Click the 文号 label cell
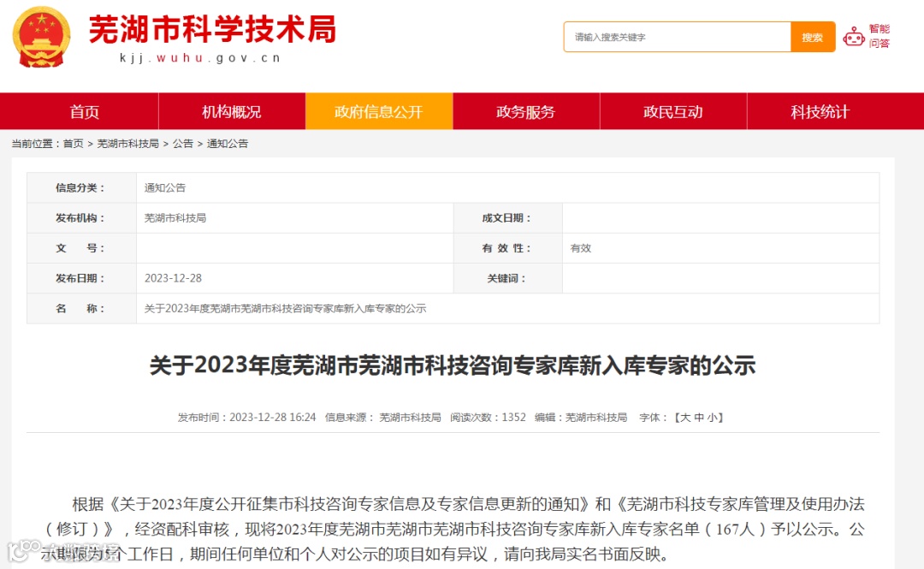Image resolution: width=924 pixels, height=569 pixels. 81,248
